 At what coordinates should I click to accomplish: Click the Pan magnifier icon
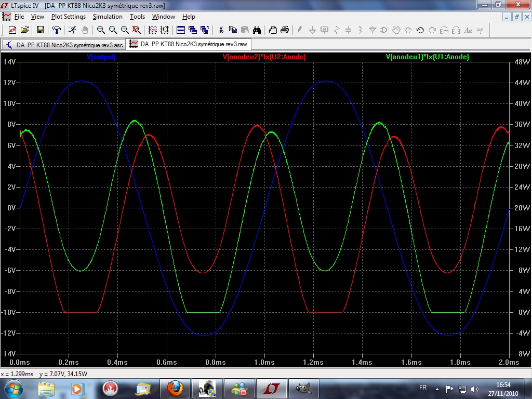pos(113,30)
